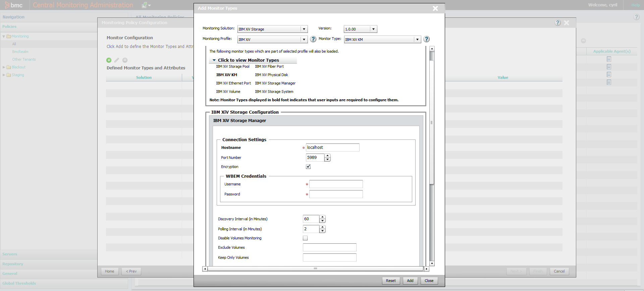Image resolution: width=644 pixels, height=291 pixels.
Task: Click the Add button
Action: pos(410,281)
